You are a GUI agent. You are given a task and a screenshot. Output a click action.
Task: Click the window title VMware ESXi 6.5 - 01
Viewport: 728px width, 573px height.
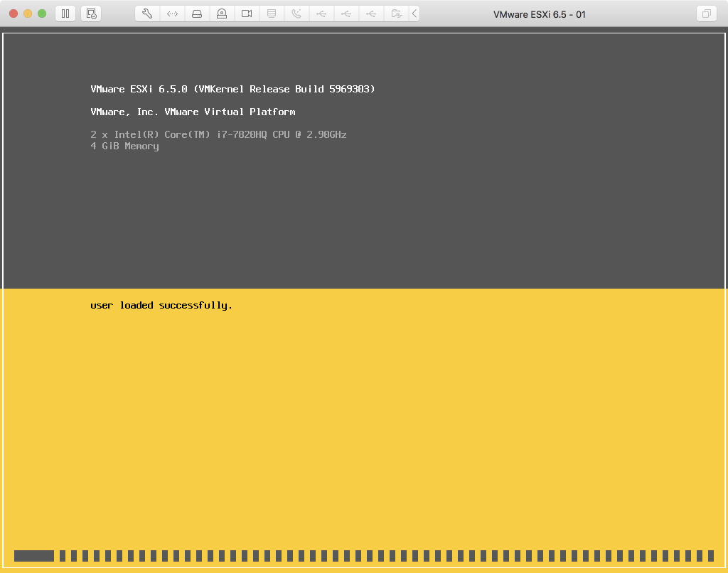540,14
